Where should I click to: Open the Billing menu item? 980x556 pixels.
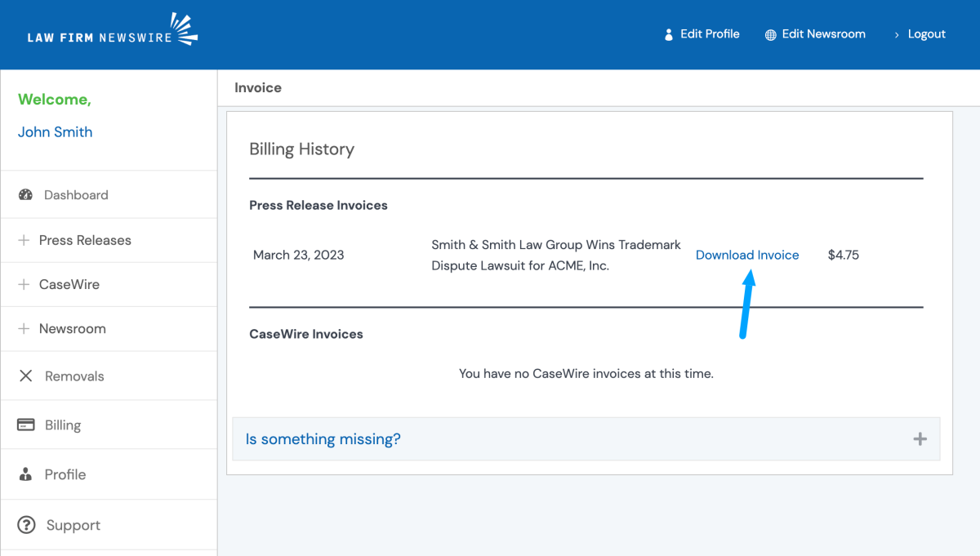pos(63,425)
